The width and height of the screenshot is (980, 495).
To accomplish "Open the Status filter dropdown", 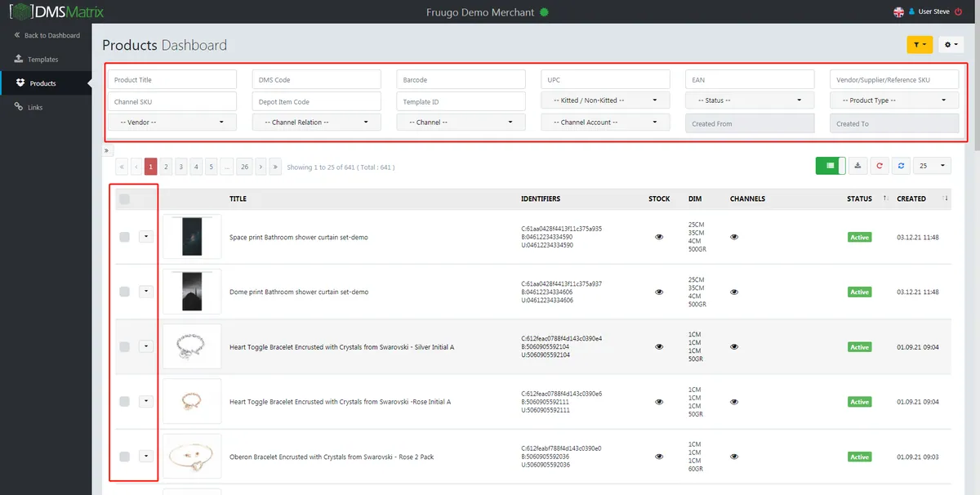I will [750, 100].
